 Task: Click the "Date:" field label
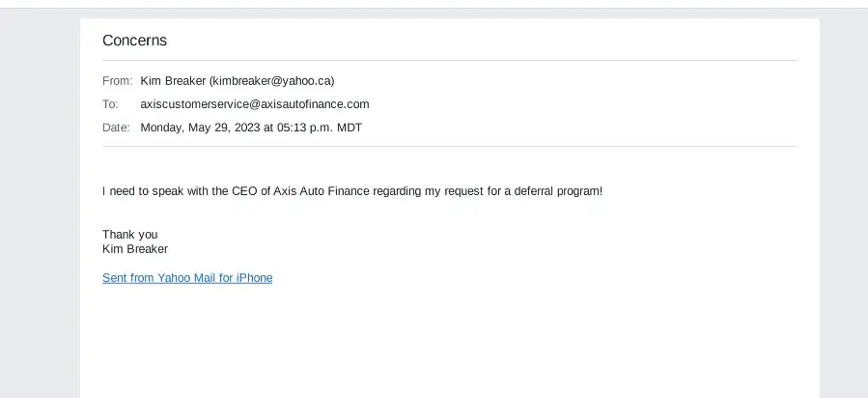click(116, 128)
